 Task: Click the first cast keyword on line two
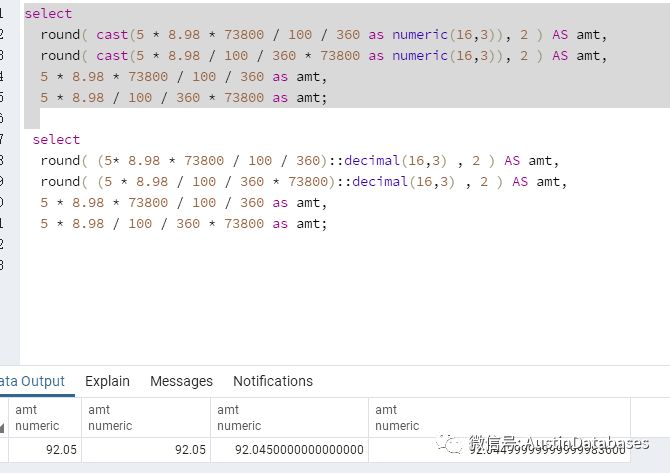[112, 35]
